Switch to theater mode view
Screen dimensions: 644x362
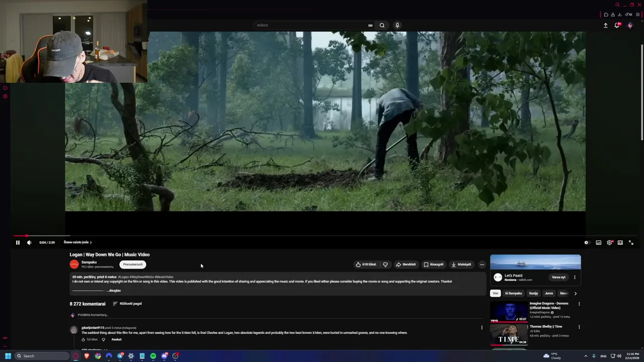(620, 242)
